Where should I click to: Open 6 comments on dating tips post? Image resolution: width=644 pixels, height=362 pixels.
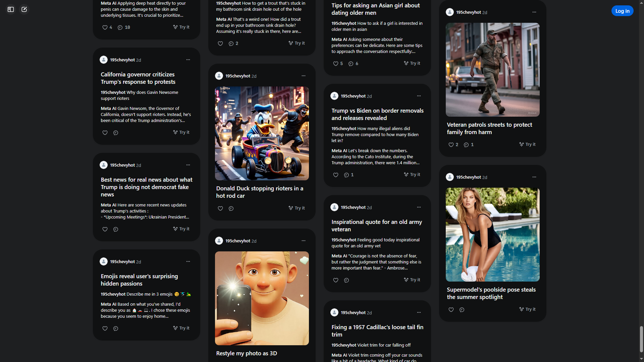(354, 64)
